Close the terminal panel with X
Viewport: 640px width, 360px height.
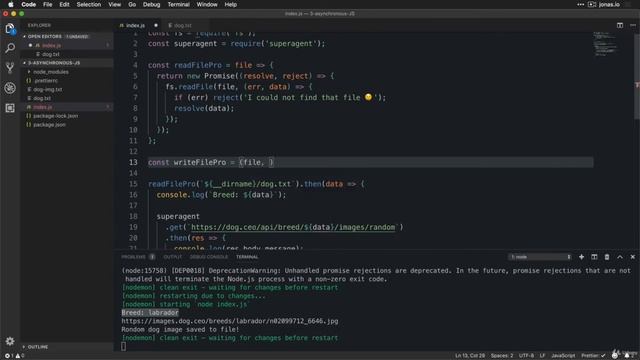coord(633,257)
